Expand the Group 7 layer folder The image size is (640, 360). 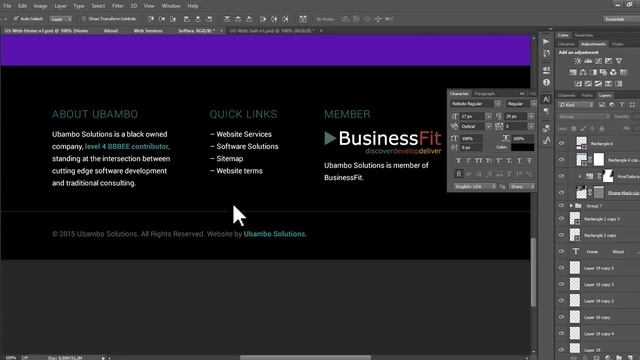point(571,206)
